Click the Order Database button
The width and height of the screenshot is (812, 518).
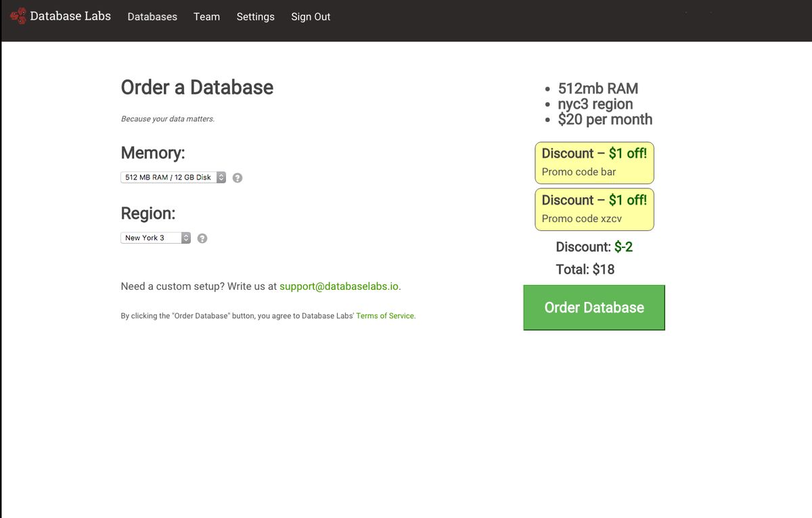tap(593, 307)
